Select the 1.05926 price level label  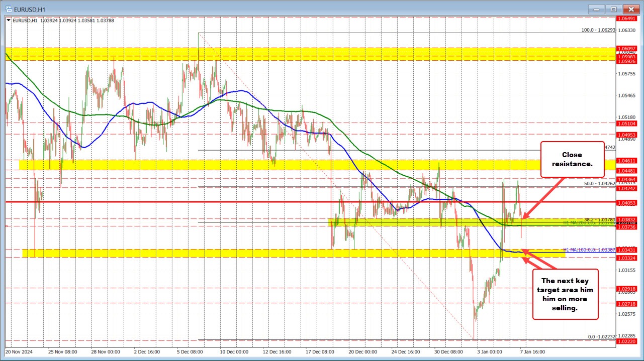click(627, 61)
